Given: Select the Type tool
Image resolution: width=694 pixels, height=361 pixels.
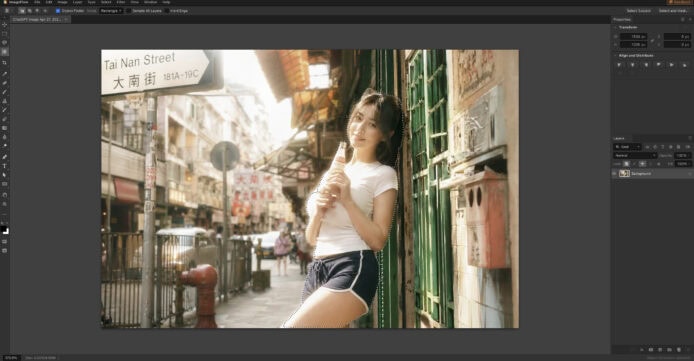Looking at the screenshot, I should pyautogui.click(x=4, y=166).
